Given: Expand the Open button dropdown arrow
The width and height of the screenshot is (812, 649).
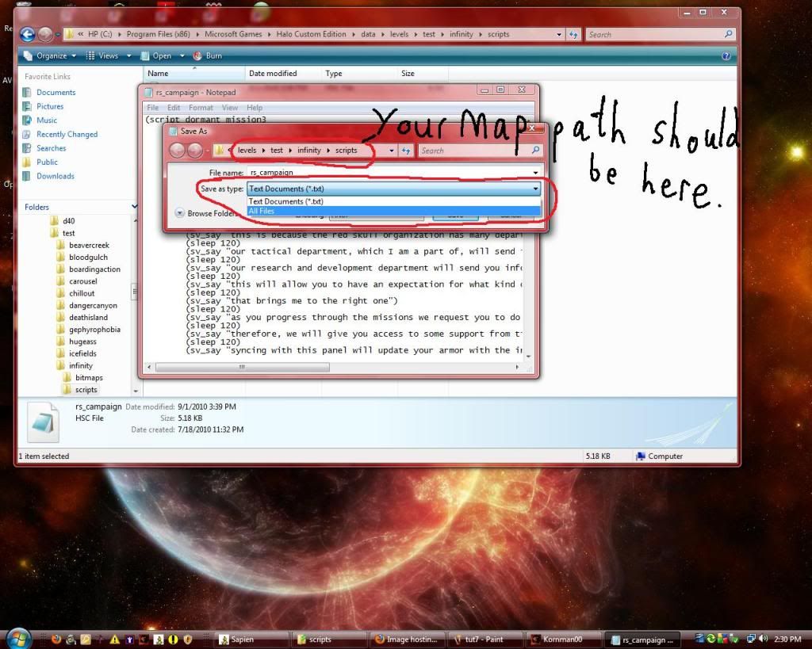Looking at the screenshot, I should tap(182, 56).
